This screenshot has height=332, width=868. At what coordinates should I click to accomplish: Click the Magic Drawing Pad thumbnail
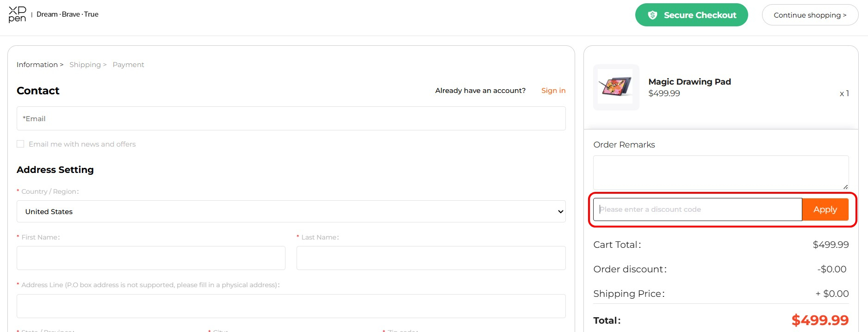tap(616, 87)
